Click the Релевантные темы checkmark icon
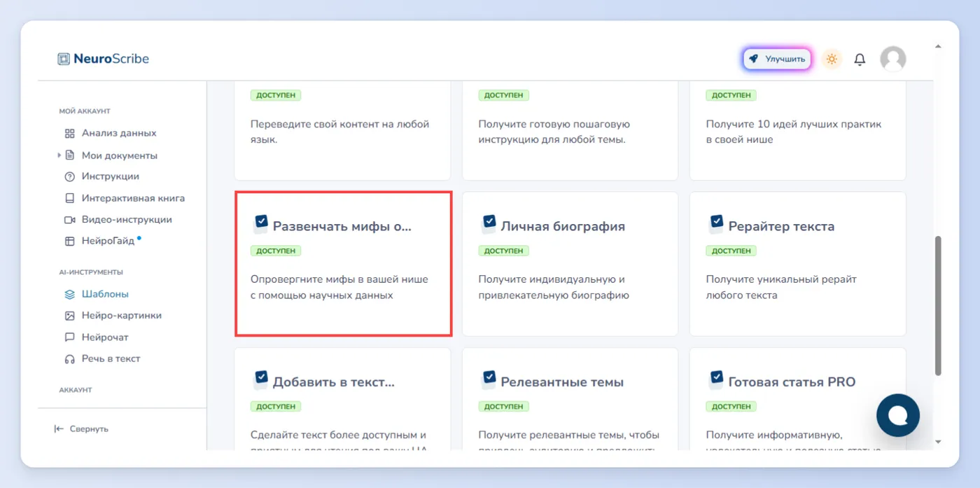This screenshot has width=980, height=488. pyautogui.click(x=489, y=378)
